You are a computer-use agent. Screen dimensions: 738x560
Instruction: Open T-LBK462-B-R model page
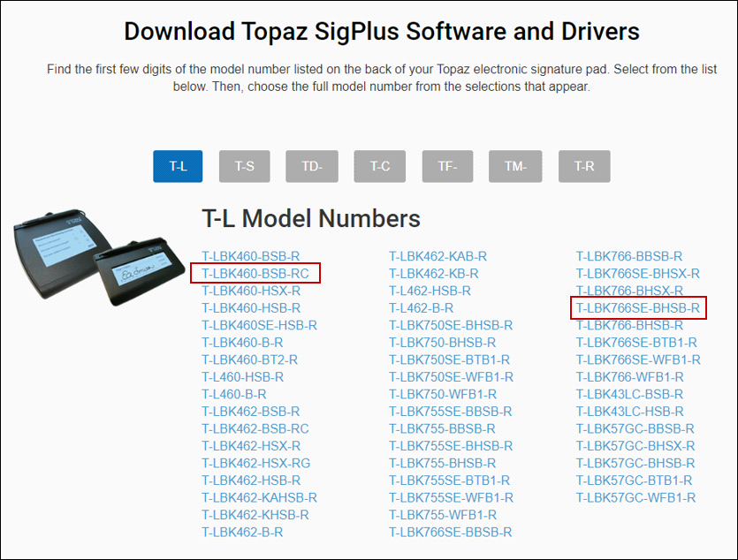[242, 533]
